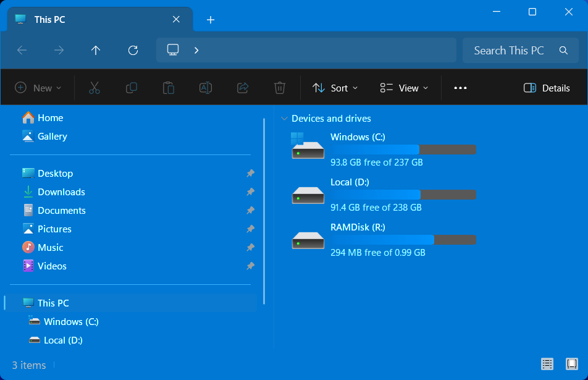Add a new tab
This screenshot has width=588, height=380.
point(211,20)
